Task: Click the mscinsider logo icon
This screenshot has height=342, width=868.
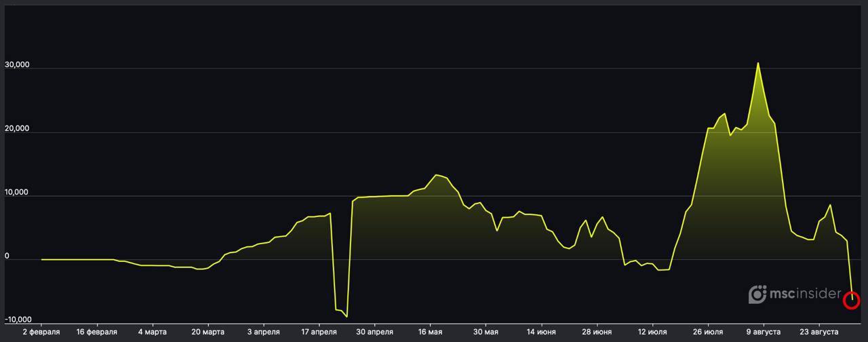Action: click(757, 294)
